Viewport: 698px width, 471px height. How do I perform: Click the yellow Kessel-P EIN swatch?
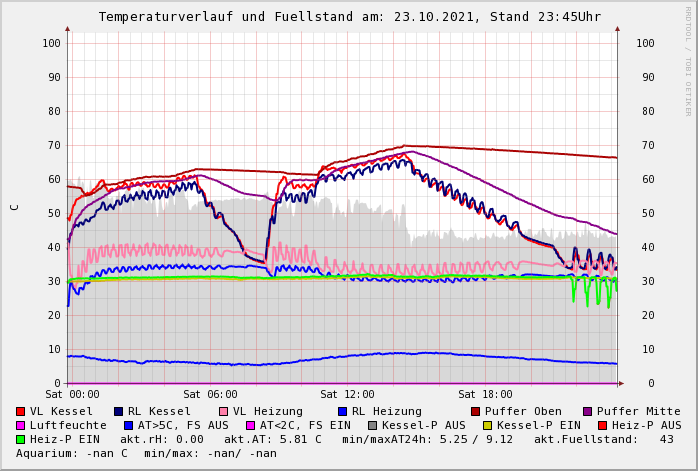click(488, 425)
